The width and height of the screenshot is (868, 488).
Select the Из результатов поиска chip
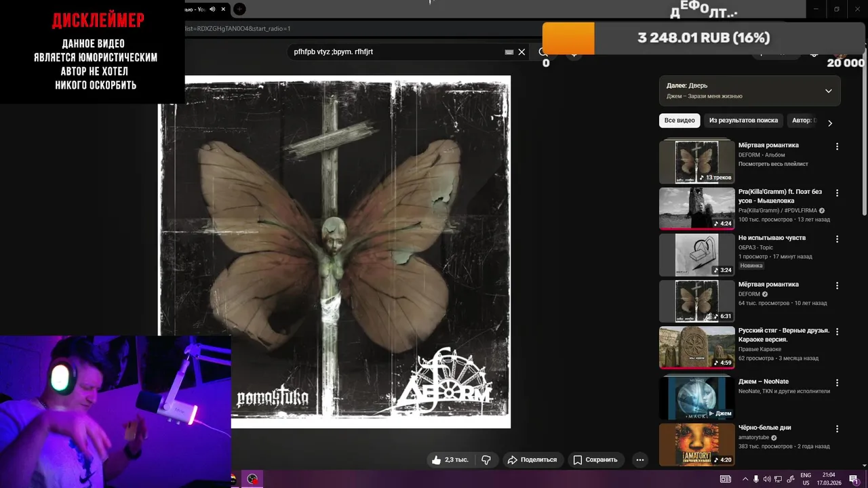743,121
